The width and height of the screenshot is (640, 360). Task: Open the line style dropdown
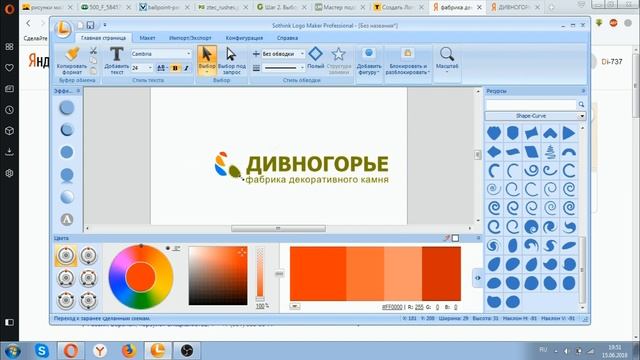click(x=302, y=68)
